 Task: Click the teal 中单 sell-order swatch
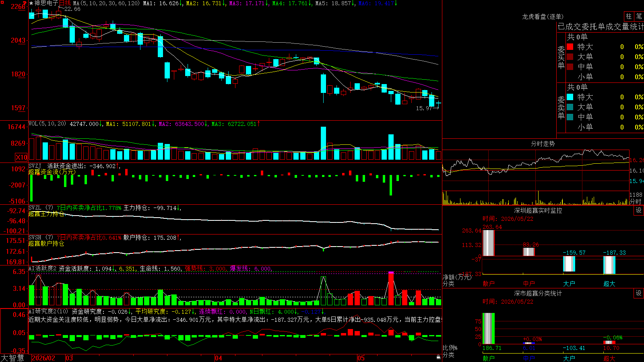[570, 117]
